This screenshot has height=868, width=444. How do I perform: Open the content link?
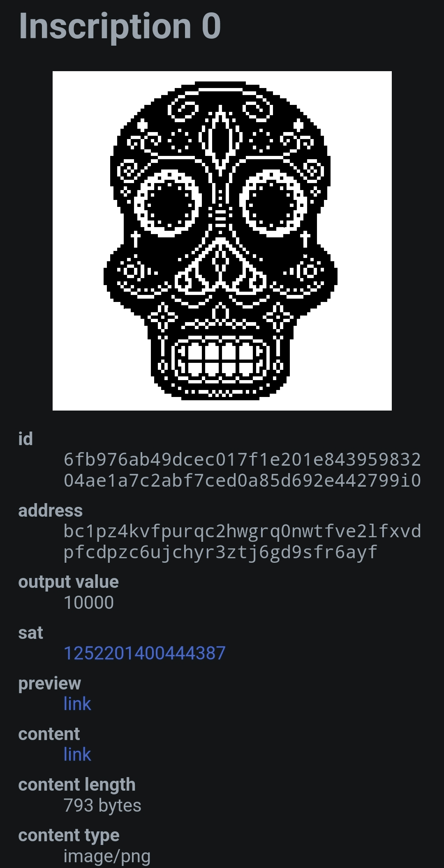77,754
